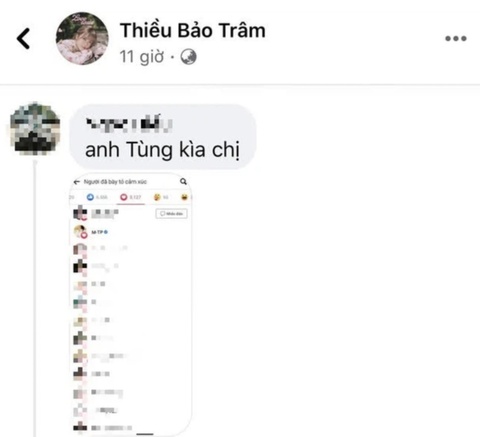This screenshot has width=480, height=437.
Task: Click the globe public-audience icon
Action: point(188,57)
